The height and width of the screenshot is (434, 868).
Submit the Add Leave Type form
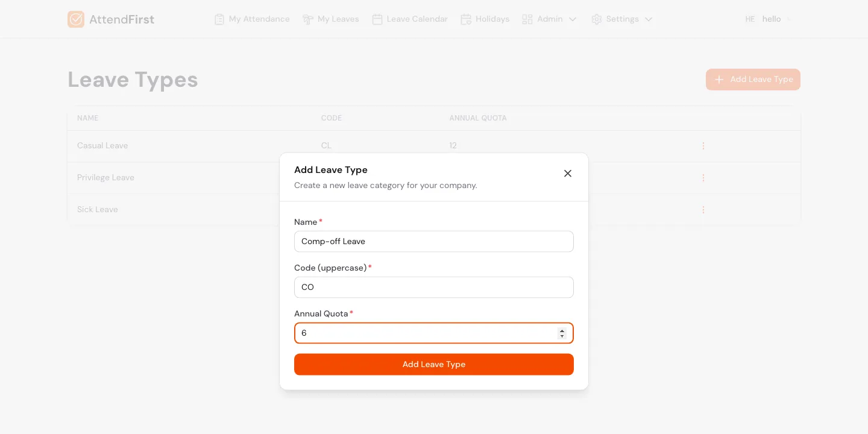433,364
